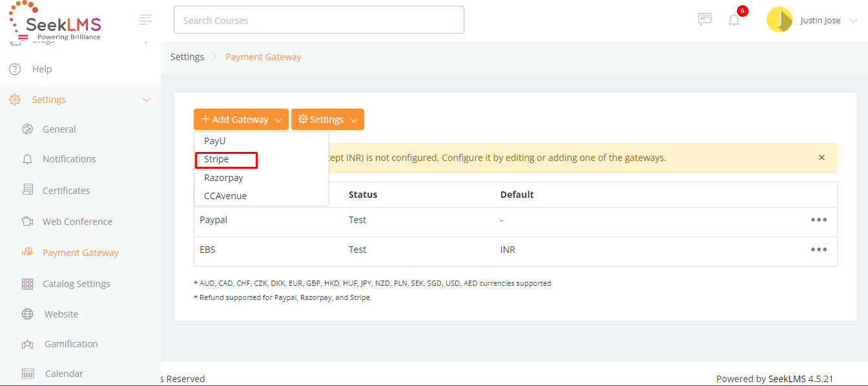Open the three-dot menu for the Paypal row
The image size is (868, 386).
point(819,220)
